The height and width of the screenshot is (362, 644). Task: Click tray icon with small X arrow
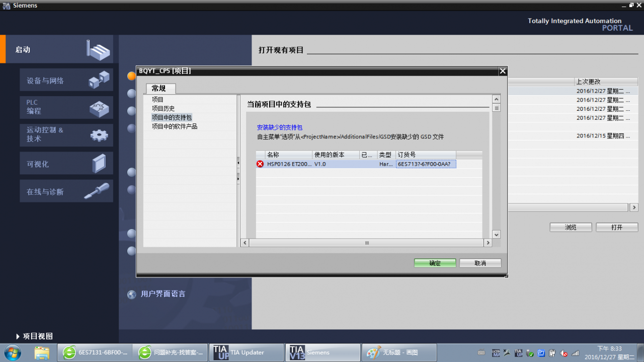pos(507,353)
